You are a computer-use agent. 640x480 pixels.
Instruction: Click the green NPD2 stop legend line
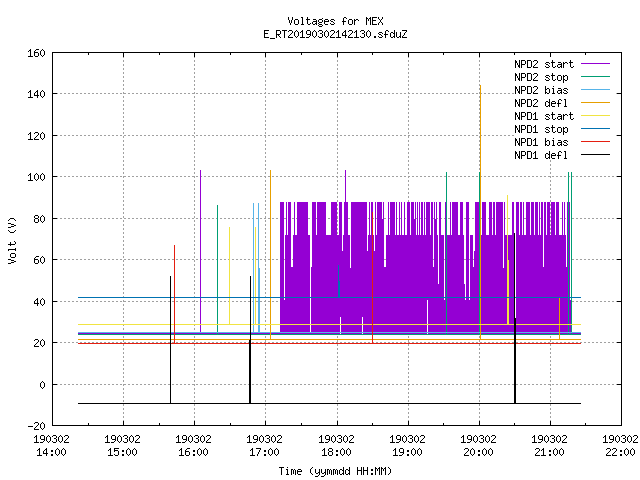tap(595, 77)
